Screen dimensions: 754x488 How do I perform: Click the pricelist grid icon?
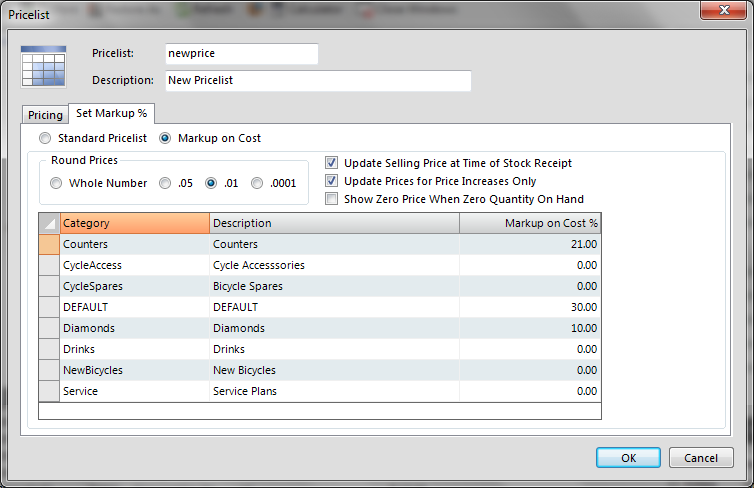pos(43,67)
